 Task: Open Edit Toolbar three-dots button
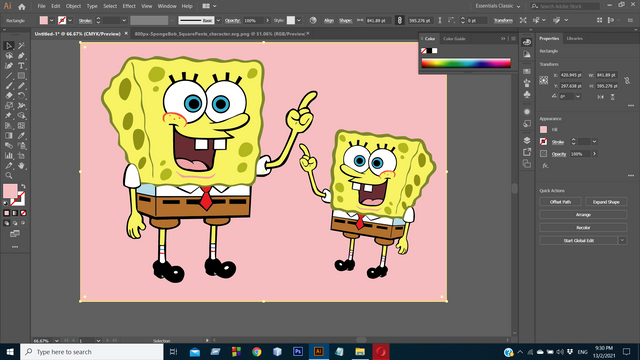15,247
